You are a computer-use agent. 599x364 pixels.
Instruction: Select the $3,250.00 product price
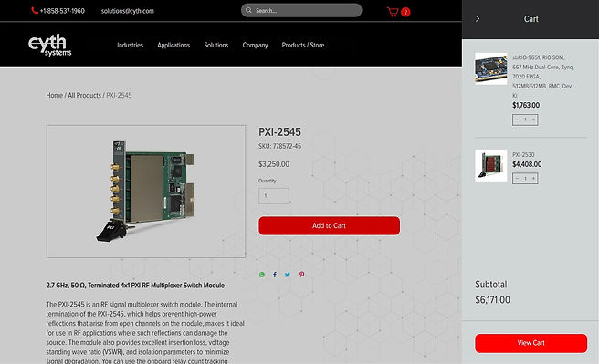(274, 164)
